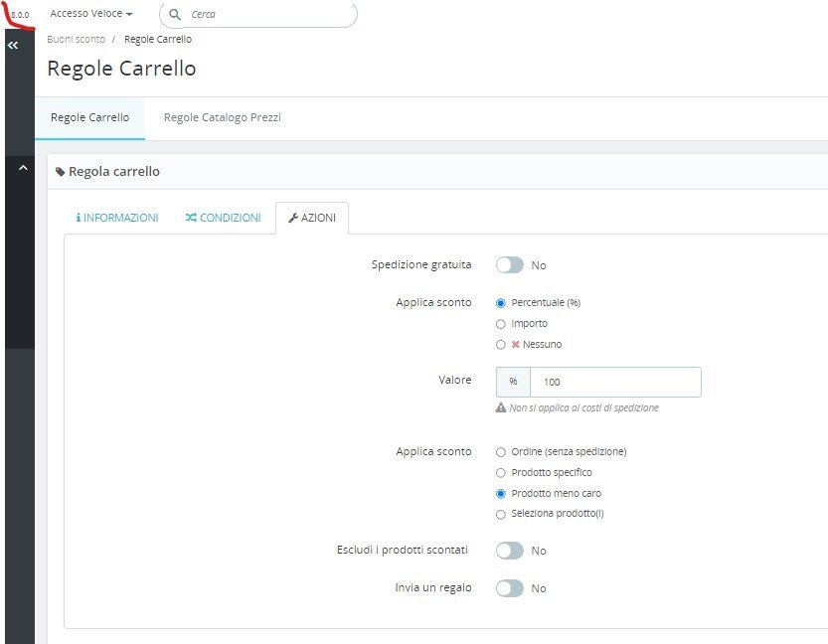Viewport: 828px width, 644px height.
Task: Click the Regola carrello panel title
Action: (114, 172)
